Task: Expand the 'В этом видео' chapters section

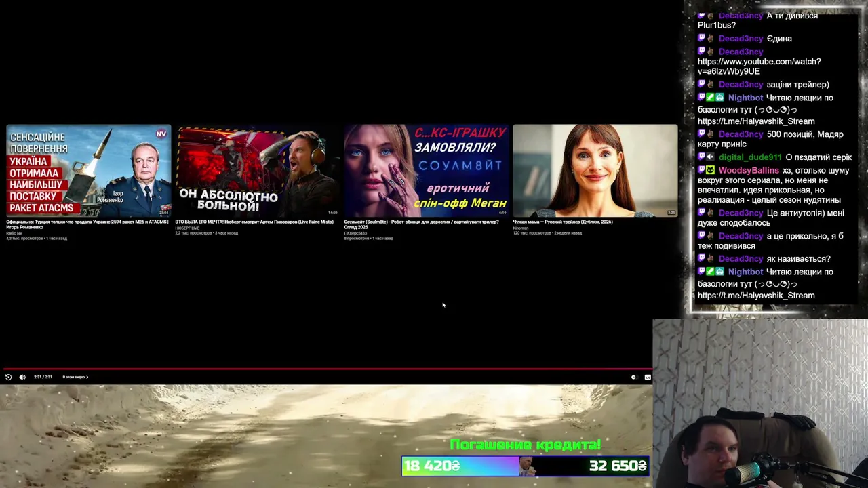Action: [x=75, y=377]
